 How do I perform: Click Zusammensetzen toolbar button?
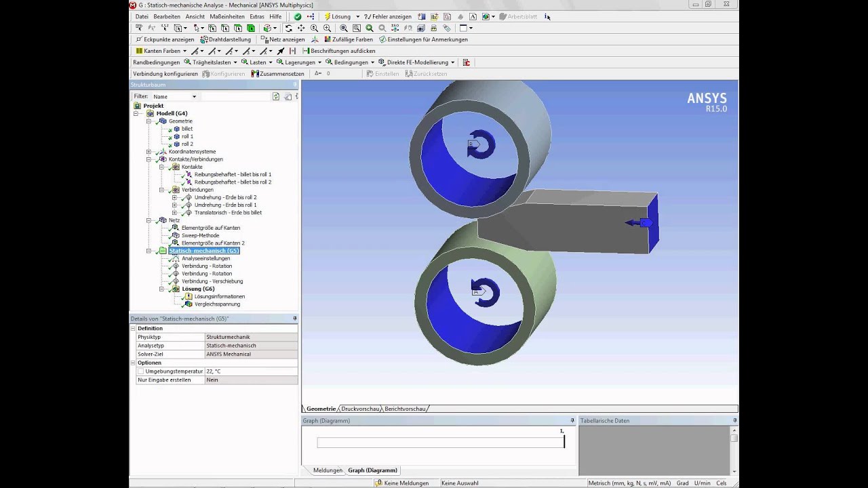[278, 74]
